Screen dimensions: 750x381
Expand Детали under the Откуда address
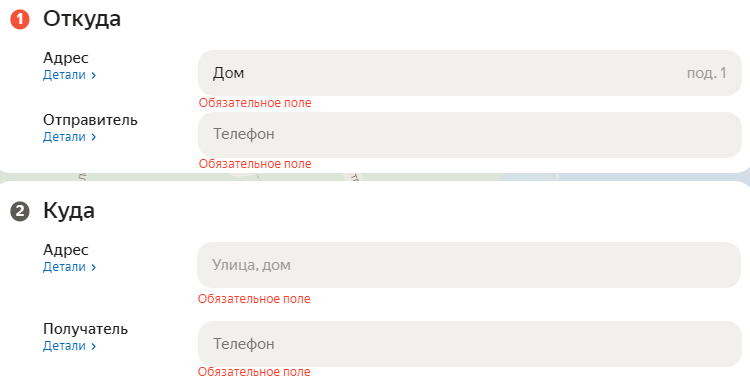pyautogui.click(x=69, y=75)
